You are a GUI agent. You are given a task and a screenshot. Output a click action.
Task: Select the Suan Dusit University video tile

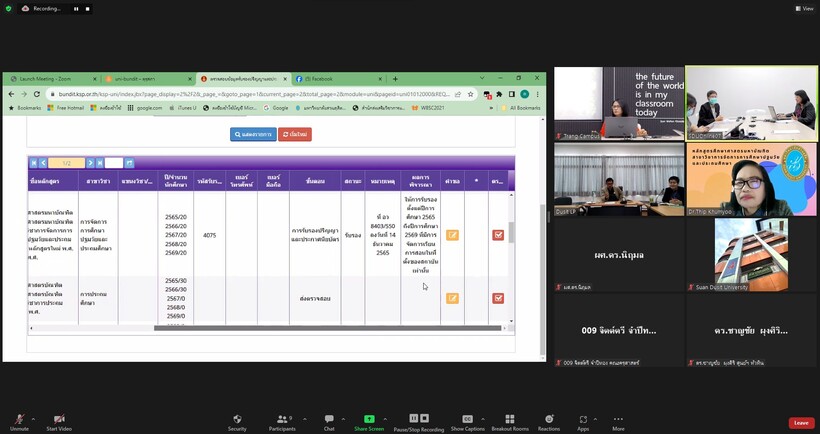(x=751, y=255)
